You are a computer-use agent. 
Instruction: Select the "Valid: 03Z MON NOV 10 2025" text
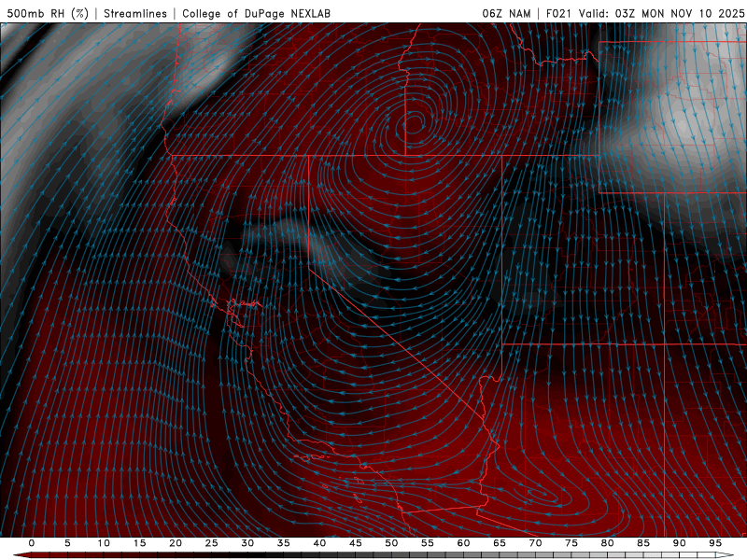[661, 13]
